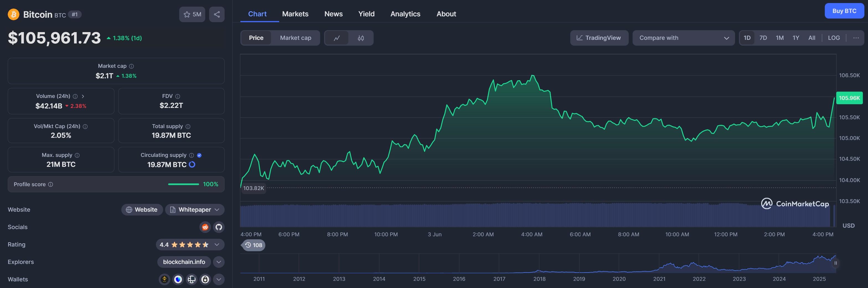This screenshot has height=288, width=868.
Task: Open the share icon button
Action: click(x=217, y=14)
